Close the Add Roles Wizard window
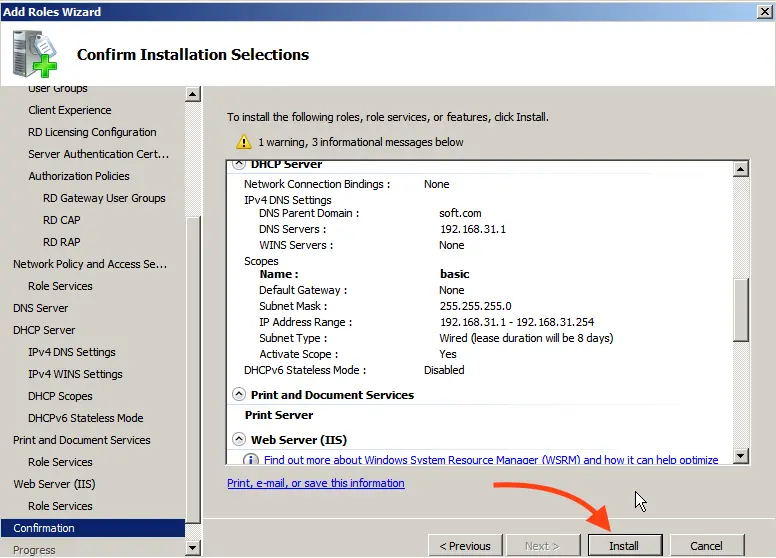This screenshot has height=558, width=776. [x=763, y=11]
